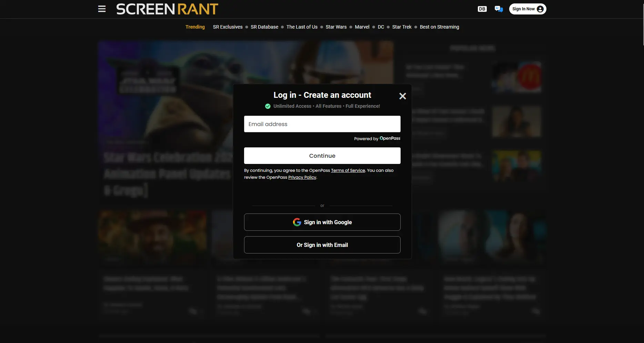
Task: Select SR Database in trending bar
Action: [264, 27]
